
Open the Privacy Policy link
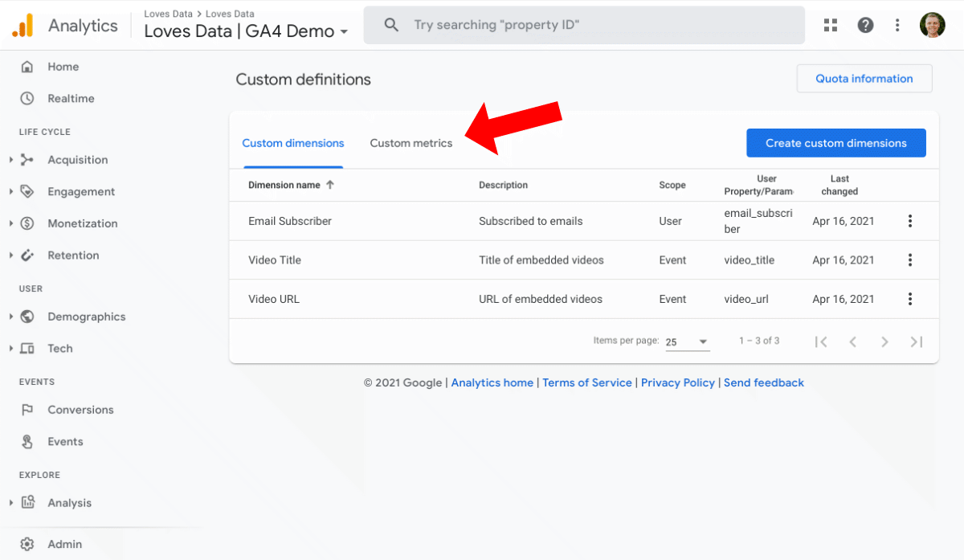tap(677, 382)
